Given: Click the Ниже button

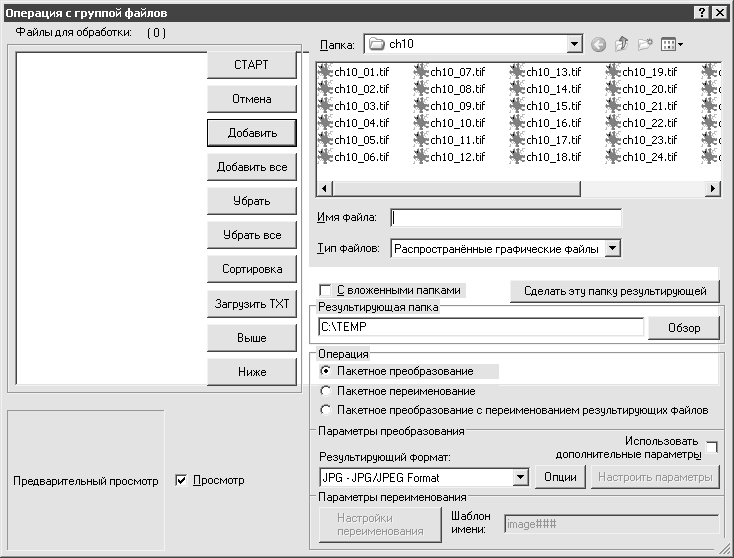Looking at the screenshot, I should pyautogui.click(x=251, y=372).
